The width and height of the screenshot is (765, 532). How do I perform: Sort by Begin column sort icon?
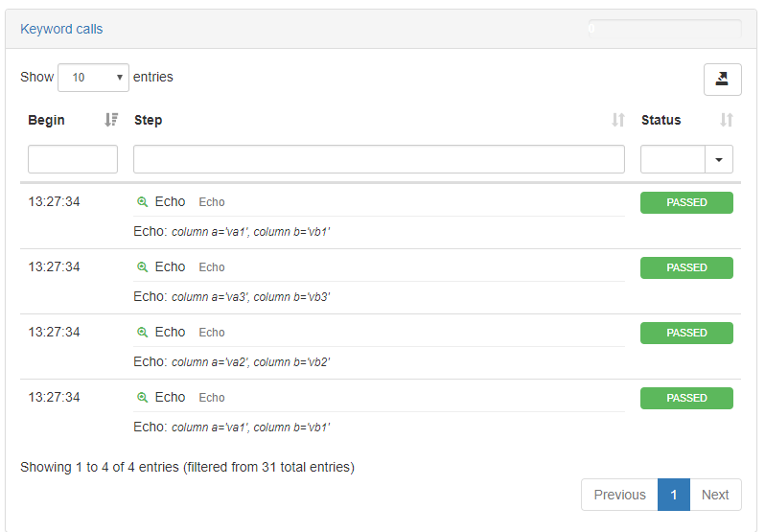[x=111, y=120]
